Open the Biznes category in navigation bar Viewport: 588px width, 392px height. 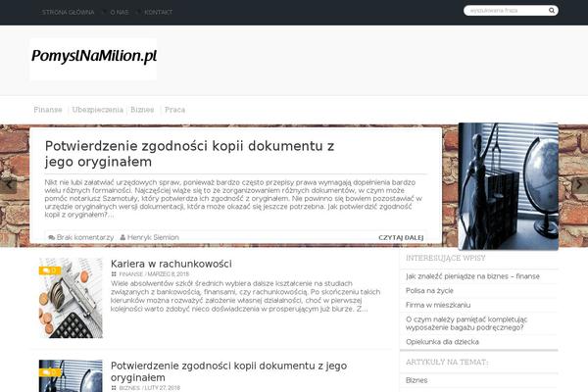click(142, 110)
